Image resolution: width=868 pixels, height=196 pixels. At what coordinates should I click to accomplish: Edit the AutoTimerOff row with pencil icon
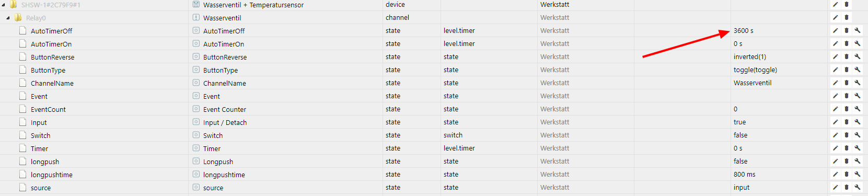coord(835,31)
